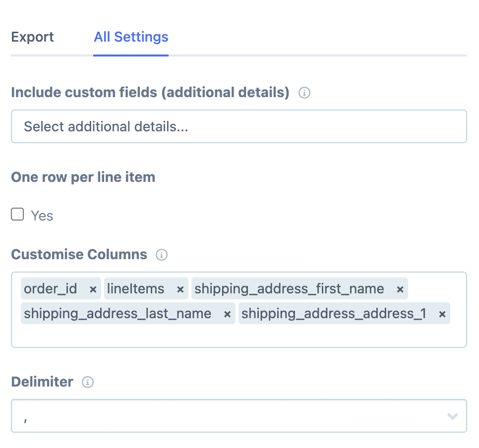Expand the Delimiter dropdown chevron
Viewport: 479px width, 448px height.
[452, 416]
